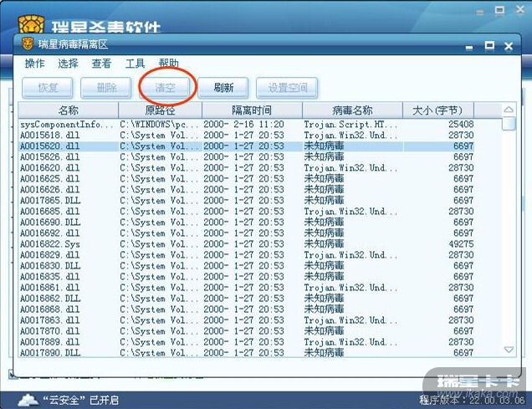532x409 pixels.
Task: Click the C:\WINDOWS\pc... path cell
Action: (x=159, y=124)
